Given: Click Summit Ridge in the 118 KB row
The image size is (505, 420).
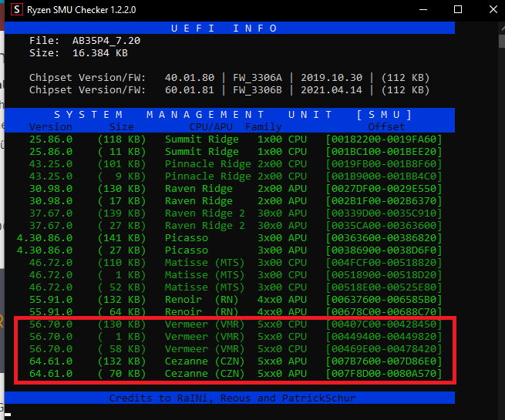Looking at the screenshot, I should tap(202, 139).
